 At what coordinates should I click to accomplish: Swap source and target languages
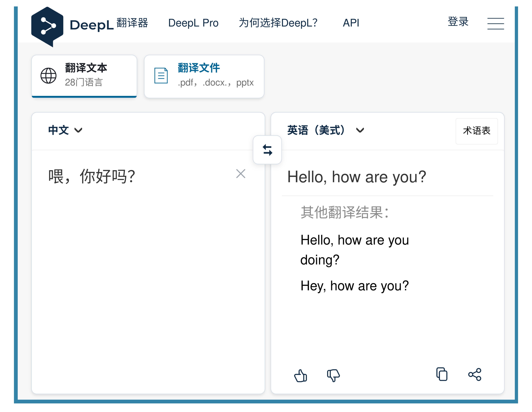click(x=267, y=150)
